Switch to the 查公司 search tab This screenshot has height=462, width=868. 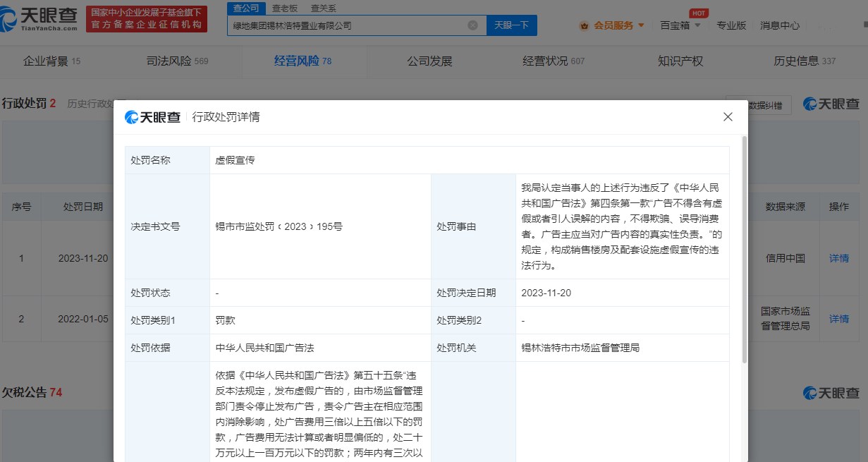pos(245,8)
